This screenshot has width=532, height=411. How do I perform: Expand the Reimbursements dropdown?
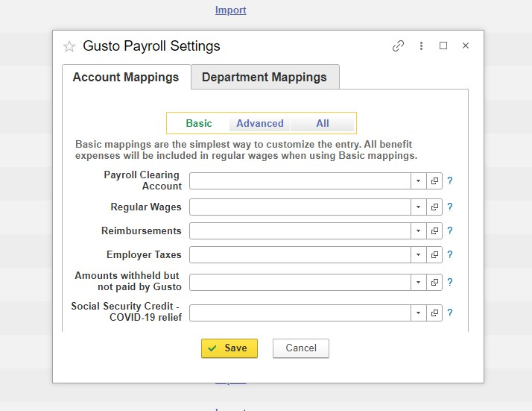click(418, 230)
